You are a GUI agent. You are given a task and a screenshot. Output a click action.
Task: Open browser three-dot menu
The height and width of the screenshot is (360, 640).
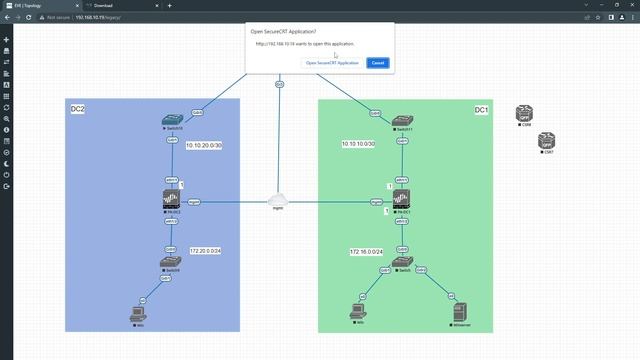coord(633,18)
